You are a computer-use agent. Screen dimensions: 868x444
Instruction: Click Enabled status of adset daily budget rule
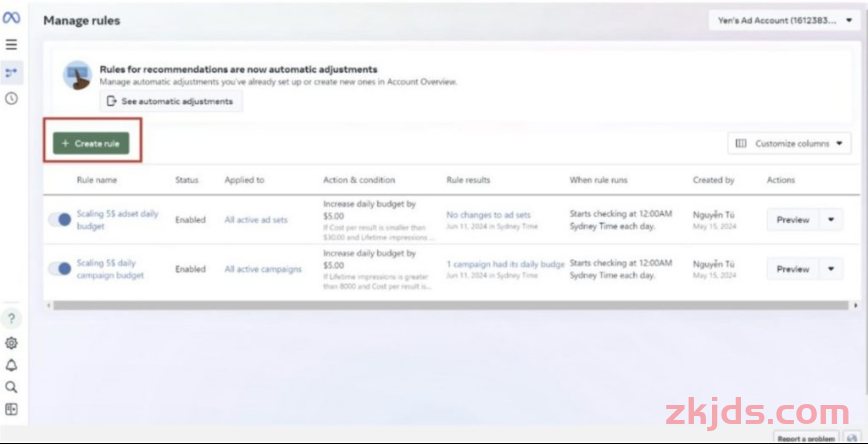coord(190,220)
